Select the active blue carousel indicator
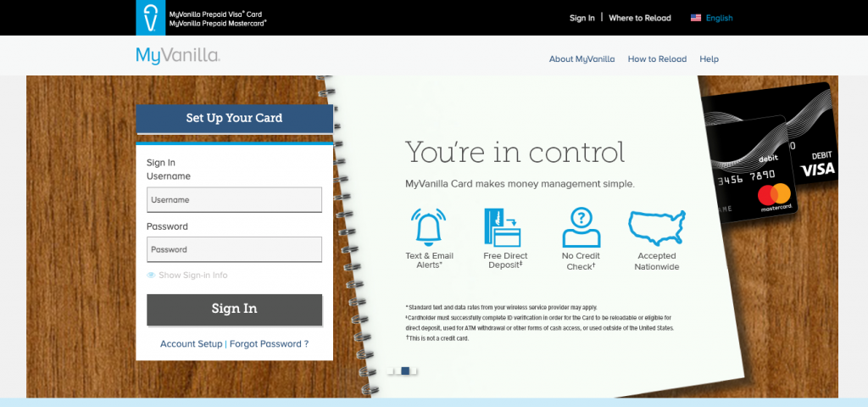Viewport: 868px width, 407px height. click(405, 371)
